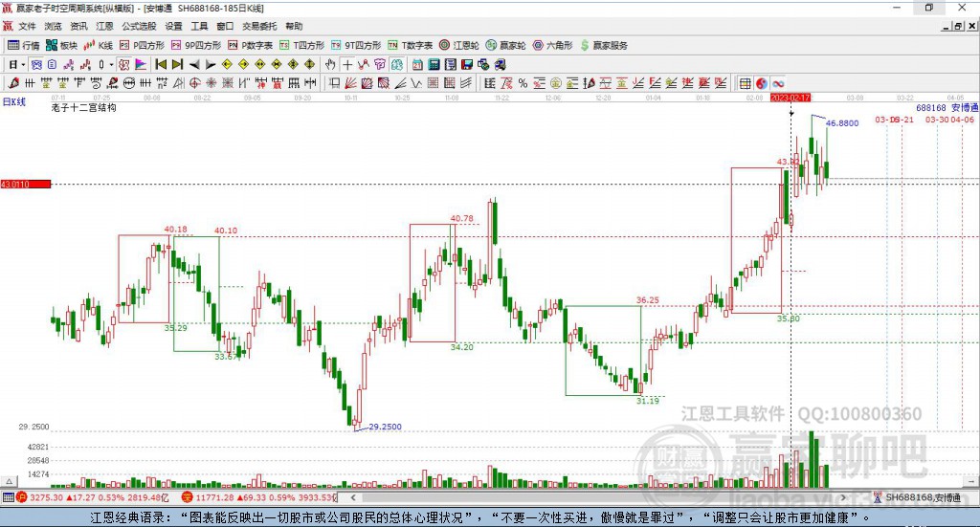Select the zigzag wave line tool
This screenshot has height=527, width=980.
416,83
